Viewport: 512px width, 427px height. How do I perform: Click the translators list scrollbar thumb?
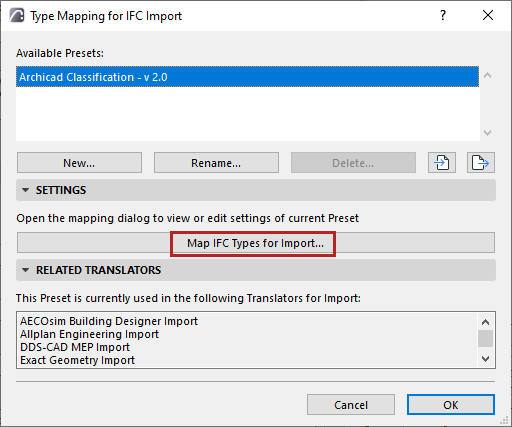pyautogui.click(x=486, y=339)
